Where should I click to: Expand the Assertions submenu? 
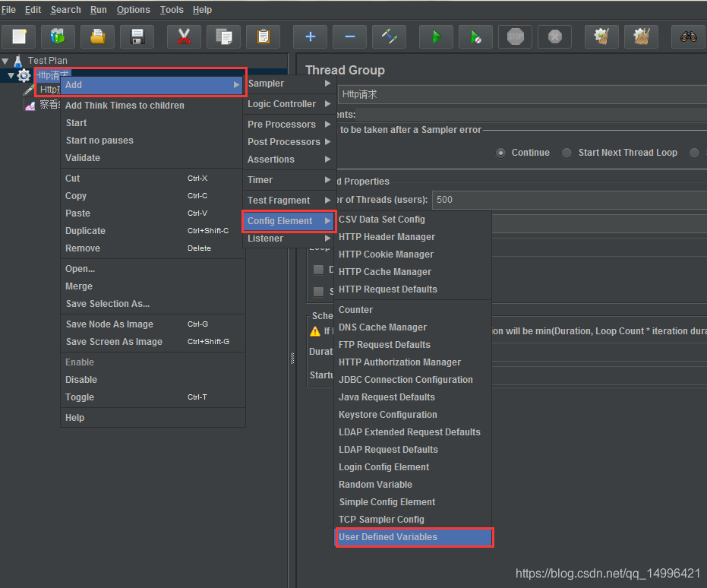pyautogui.click(x=289, y=160)
